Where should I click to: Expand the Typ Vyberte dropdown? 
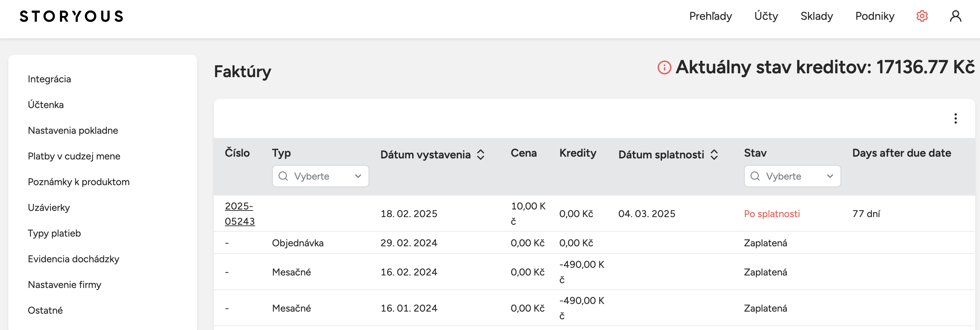pos(320,176)
